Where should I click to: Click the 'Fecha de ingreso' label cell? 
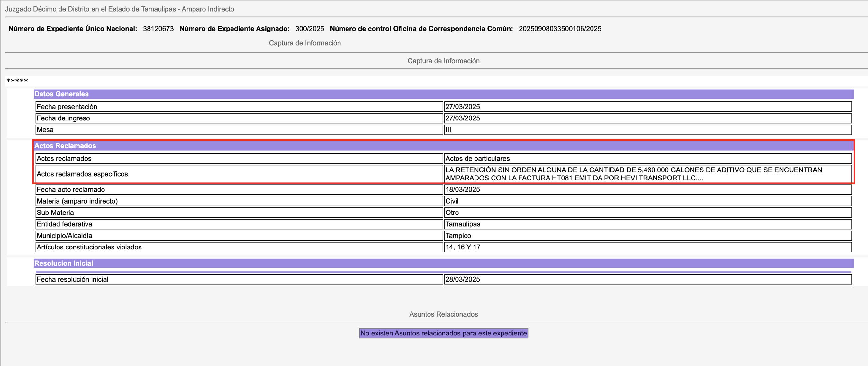239,118
